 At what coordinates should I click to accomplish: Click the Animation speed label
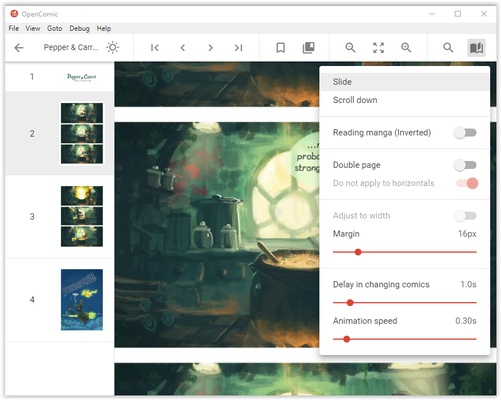pyautogui.click(x=365, y=321)
